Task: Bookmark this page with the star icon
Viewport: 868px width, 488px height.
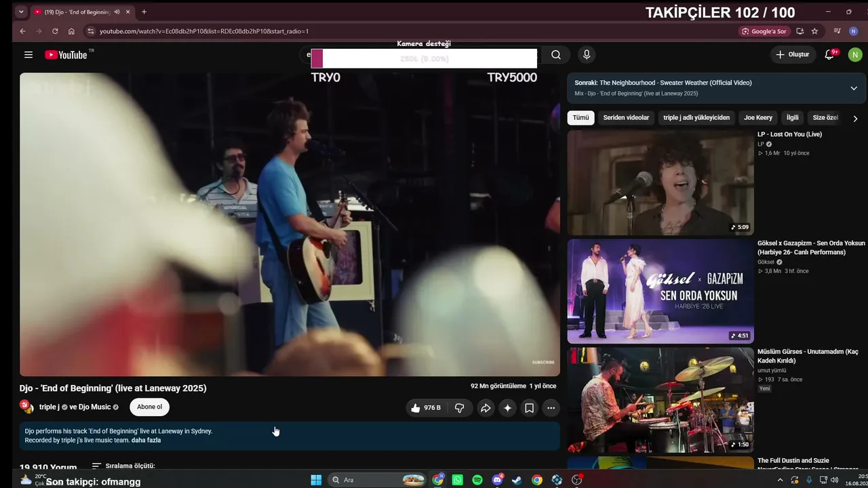Action: pos(814,31)
